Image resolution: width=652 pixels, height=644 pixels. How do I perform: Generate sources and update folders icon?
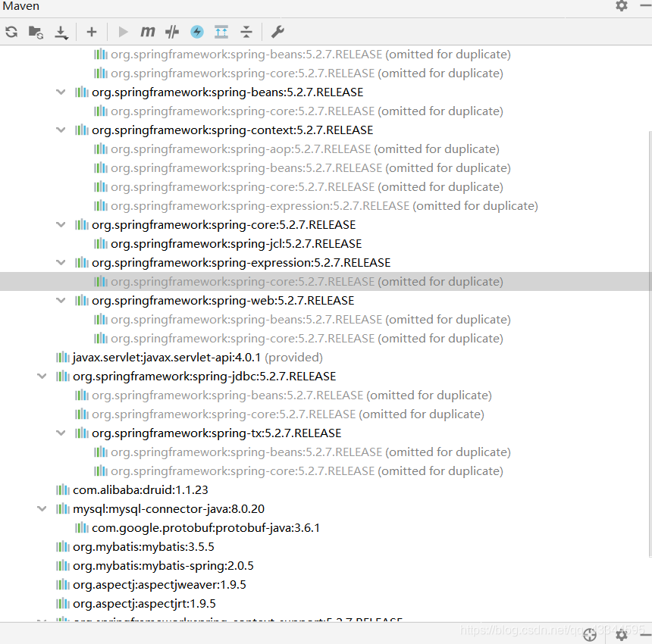click(x=36, y=32)
